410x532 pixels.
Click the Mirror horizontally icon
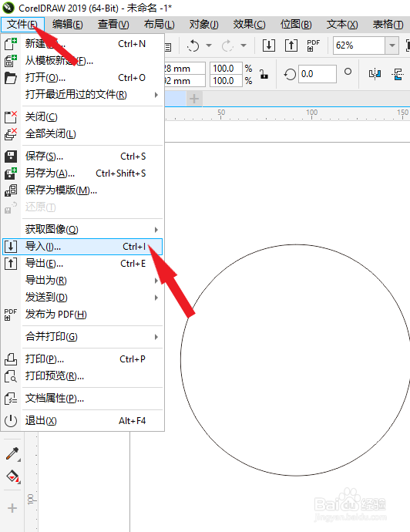point(375,74)
